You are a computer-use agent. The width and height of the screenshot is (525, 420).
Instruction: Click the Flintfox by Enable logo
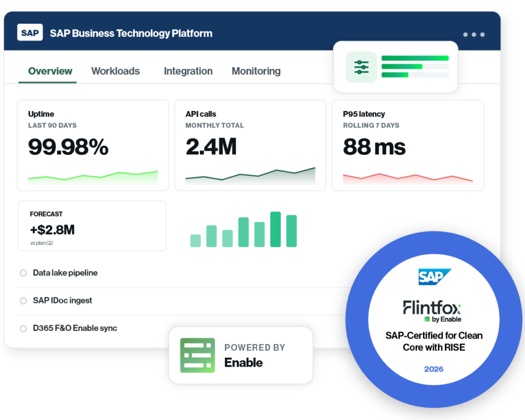tap(432, 311)
